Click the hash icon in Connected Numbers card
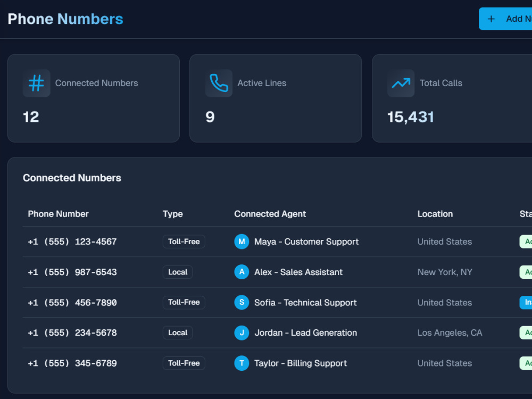The width and height of the screenshot is (532, 399). 36,83
